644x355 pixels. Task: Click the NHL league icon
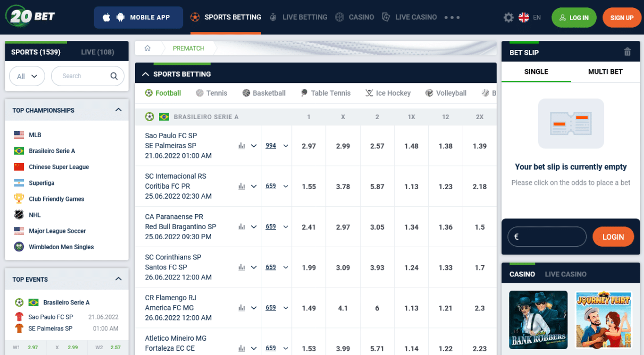point(19,215)
